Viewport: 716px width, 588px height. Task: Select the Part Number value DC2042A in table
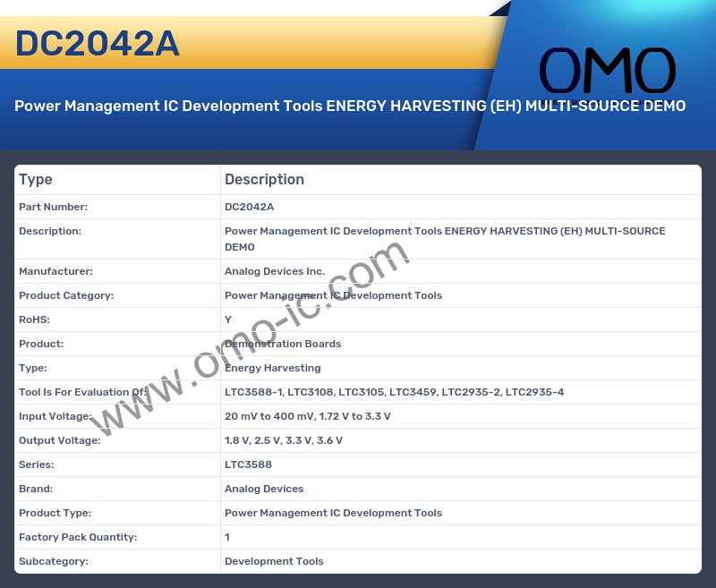tap(249, 207)
